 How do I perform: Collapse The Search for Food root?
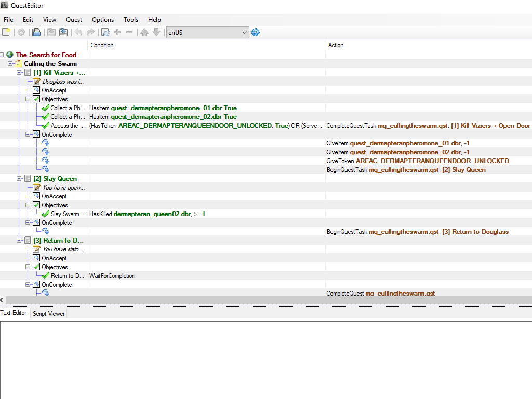pos(3,55)
